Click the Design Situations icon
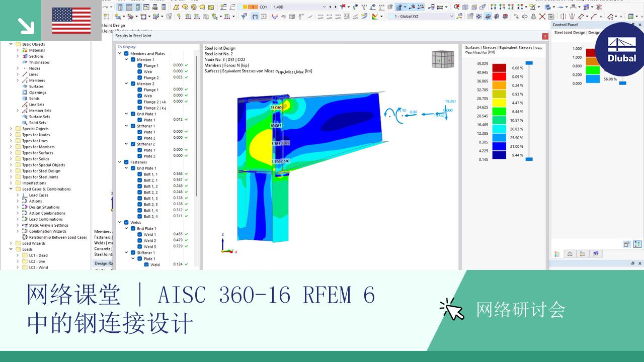Screen dimensions: 644x362 pos(25,207)
